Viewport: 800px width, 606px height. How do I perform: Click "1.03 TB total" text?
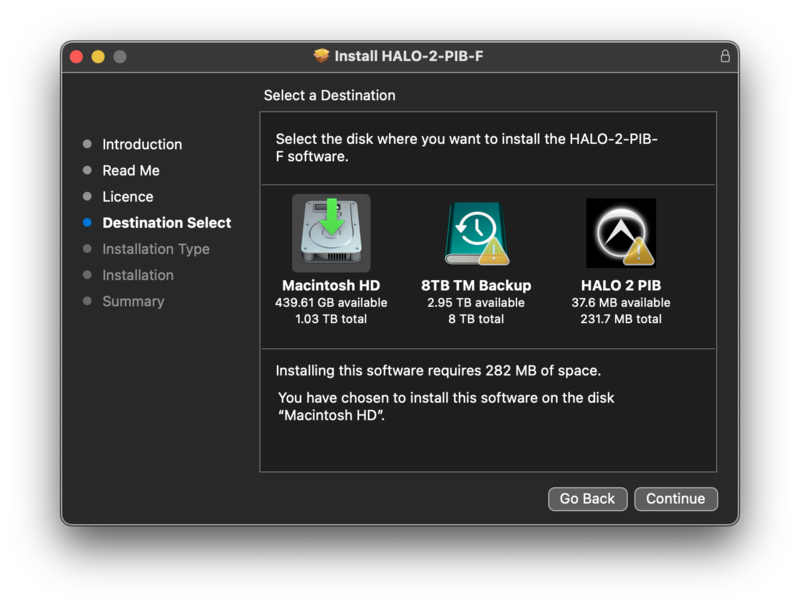(x=331, y=319)
